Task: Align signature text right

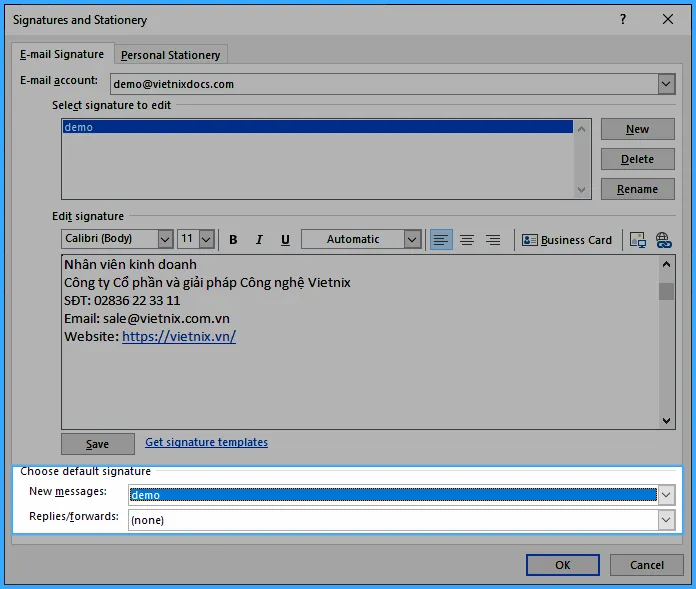Action: [x=492, y=240]
